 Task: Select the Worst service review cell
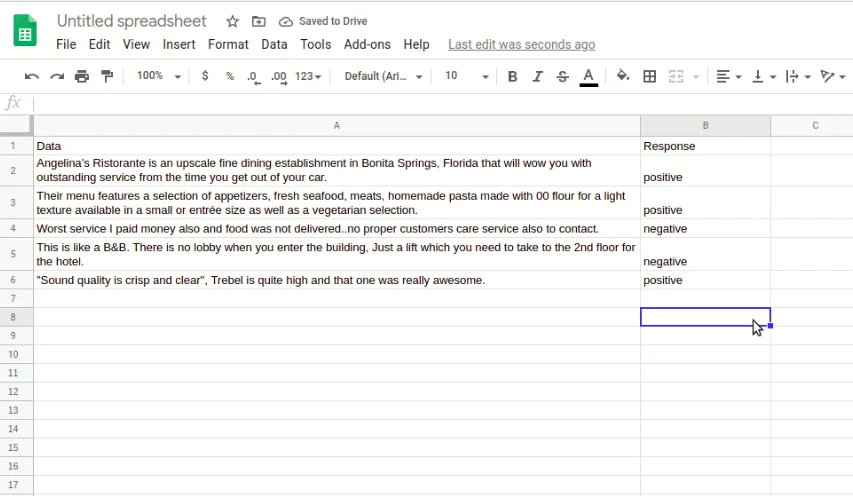click(337, 228)
